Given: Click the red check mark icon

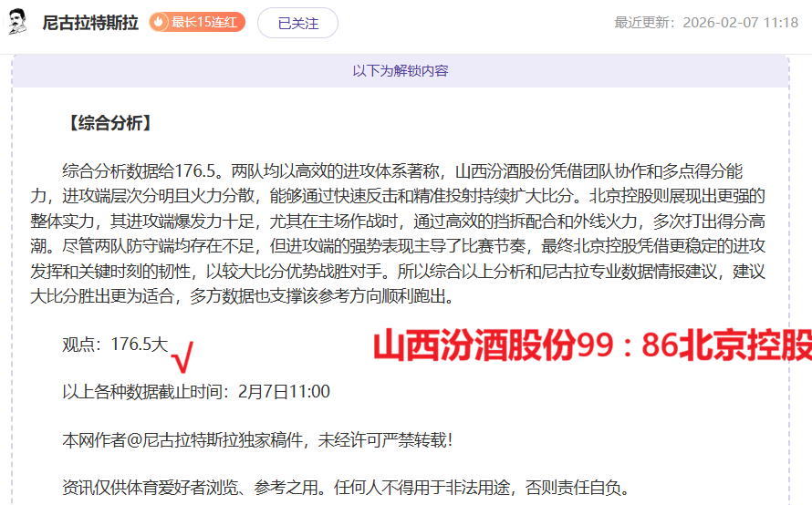Looking at the screenshot, I should tap(182, 359).
